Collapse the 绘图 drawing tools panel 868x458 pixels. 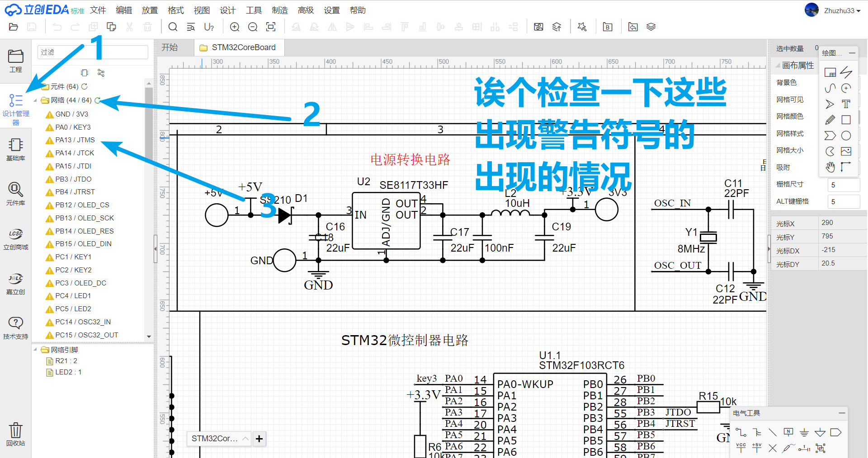[852, 53]
